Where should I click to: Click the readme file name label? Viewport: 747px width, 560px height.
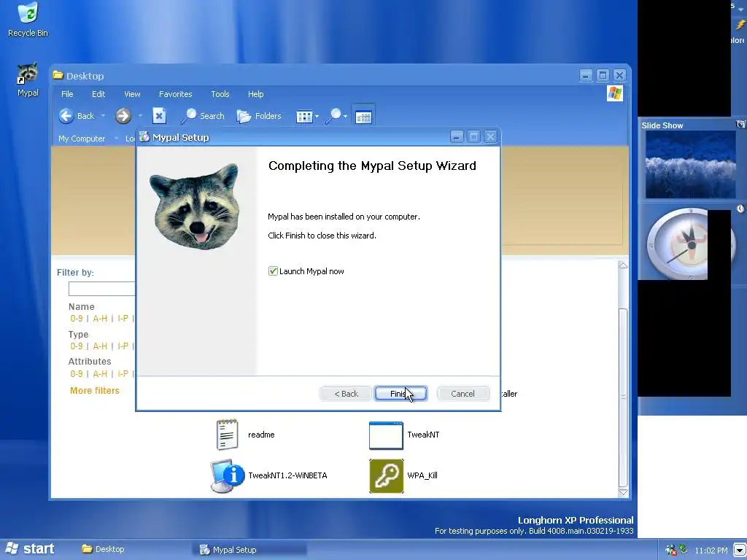261,435
